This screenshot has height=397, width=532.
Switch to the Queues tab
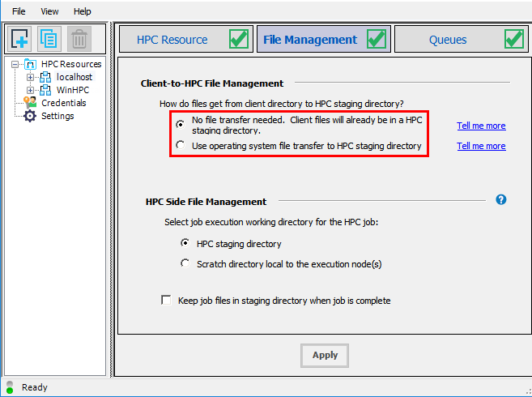point(461,39)
